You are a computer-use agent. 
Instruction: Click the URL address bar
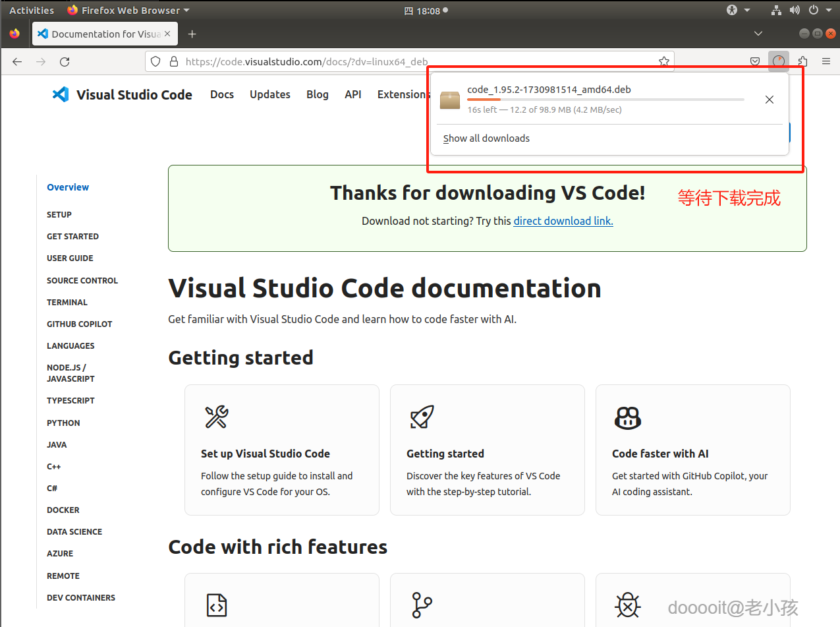click(x=408, y=61)
